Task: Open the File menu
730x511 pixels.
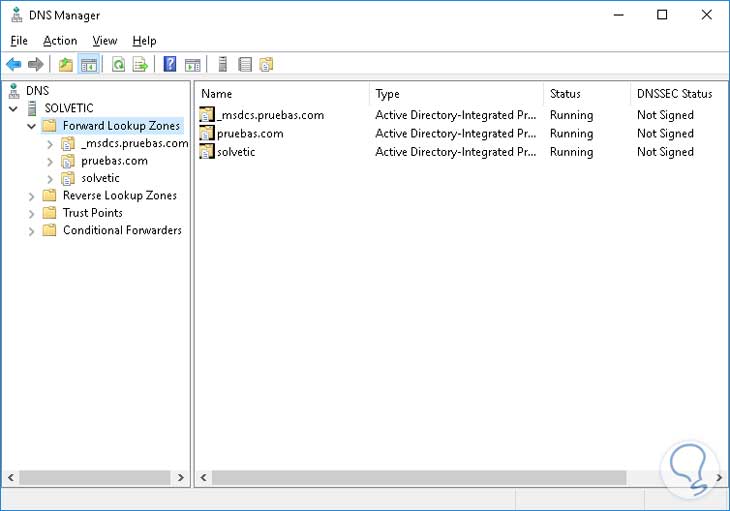Action: 19,41
